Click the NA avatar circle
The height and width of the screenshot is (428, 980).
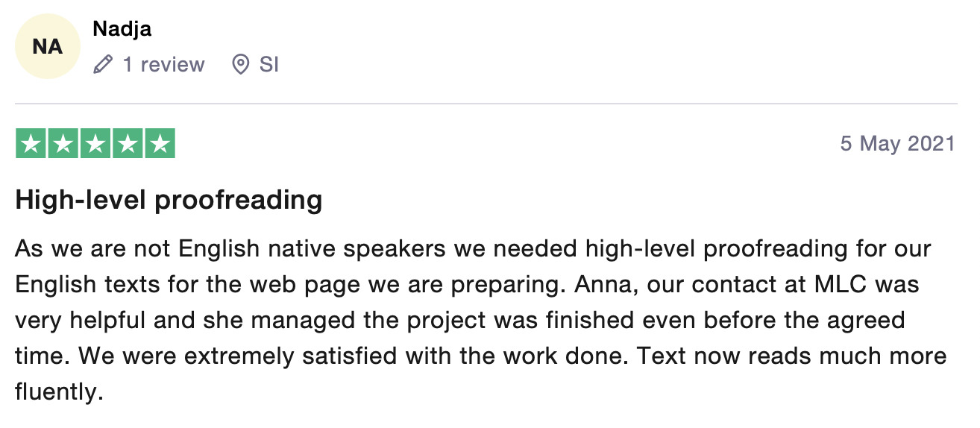pyautogui.click(x=48, y=47)
